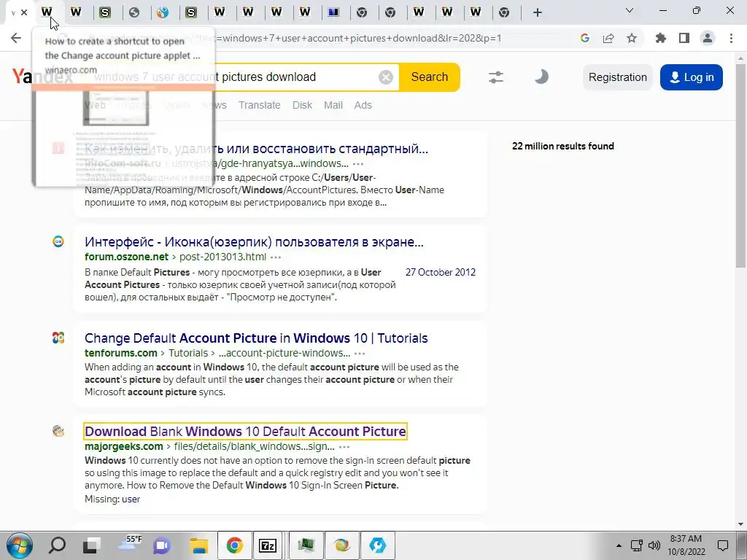Open the chat camera icon on the taskbar
The height and width of the screenshot is (560, 747).
[x=162, y=545]
